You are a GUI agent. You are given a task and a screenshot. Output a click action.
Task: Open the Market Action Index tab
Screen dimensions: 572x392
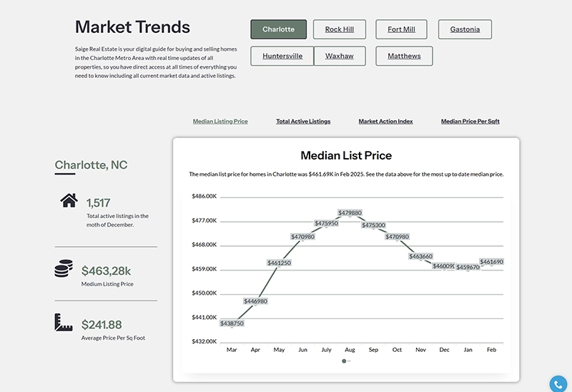pyautogui.click(x=385, y=122)
